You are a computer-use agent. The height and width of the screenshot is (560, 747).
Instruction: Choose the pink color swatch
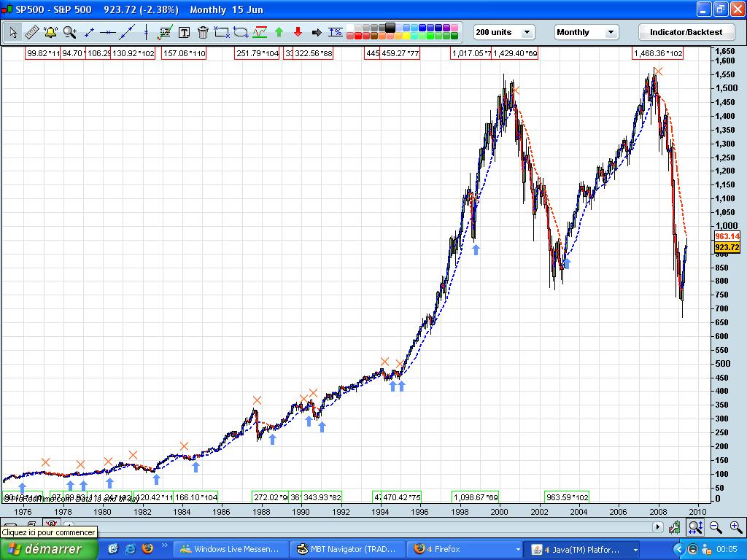point(454,28)
